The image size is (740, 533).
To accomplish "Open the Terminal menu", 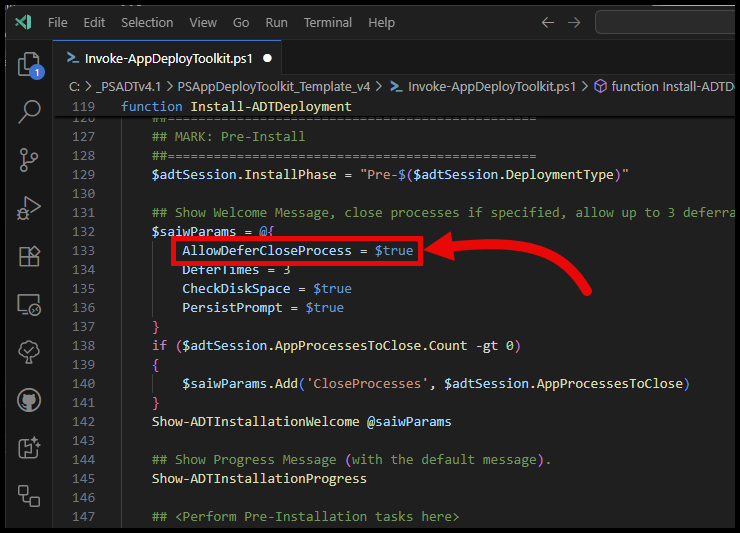I will click(326, 22).
